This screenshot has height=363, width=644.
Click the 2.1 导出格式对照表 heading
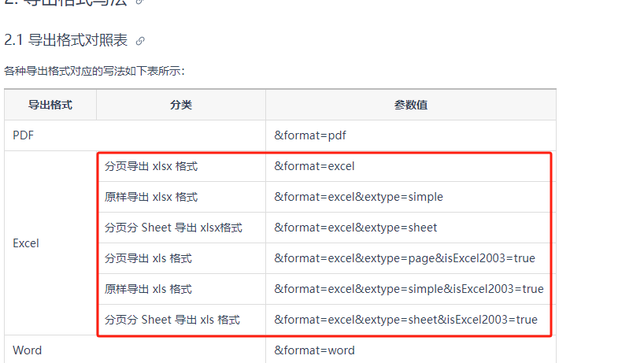pyautogui.click(x=65, y=40)
